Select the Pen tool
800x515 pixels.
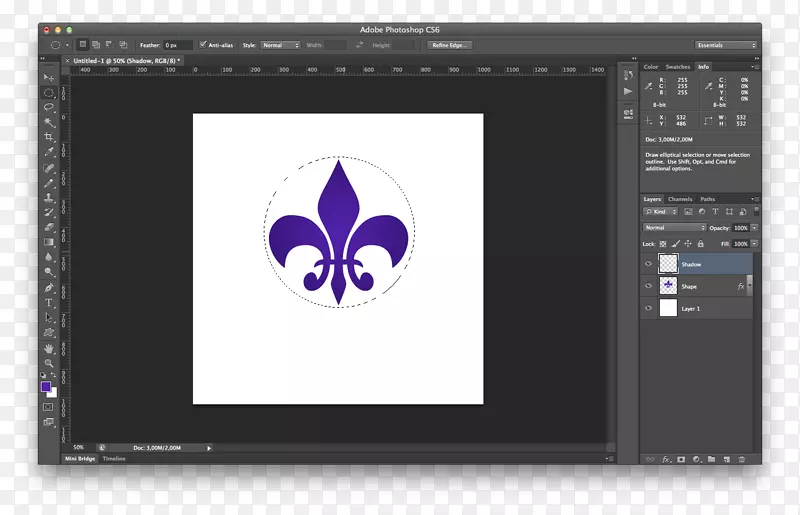tap(48, 287)
